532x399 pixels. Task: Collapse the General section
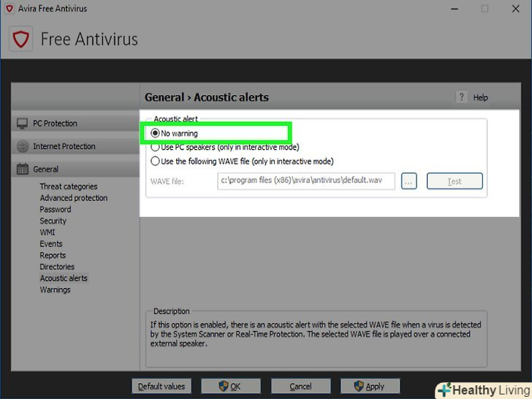75,169
